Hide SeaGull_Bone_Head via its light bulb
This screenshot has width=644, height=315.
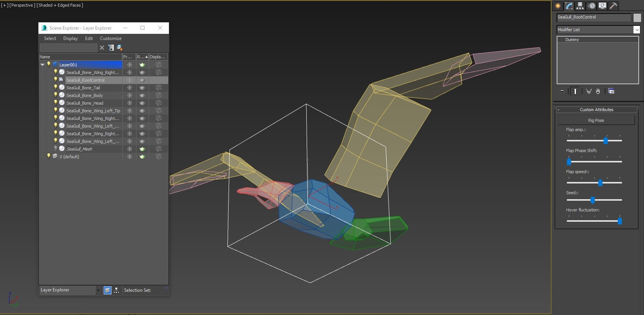[x=56, y=103]
